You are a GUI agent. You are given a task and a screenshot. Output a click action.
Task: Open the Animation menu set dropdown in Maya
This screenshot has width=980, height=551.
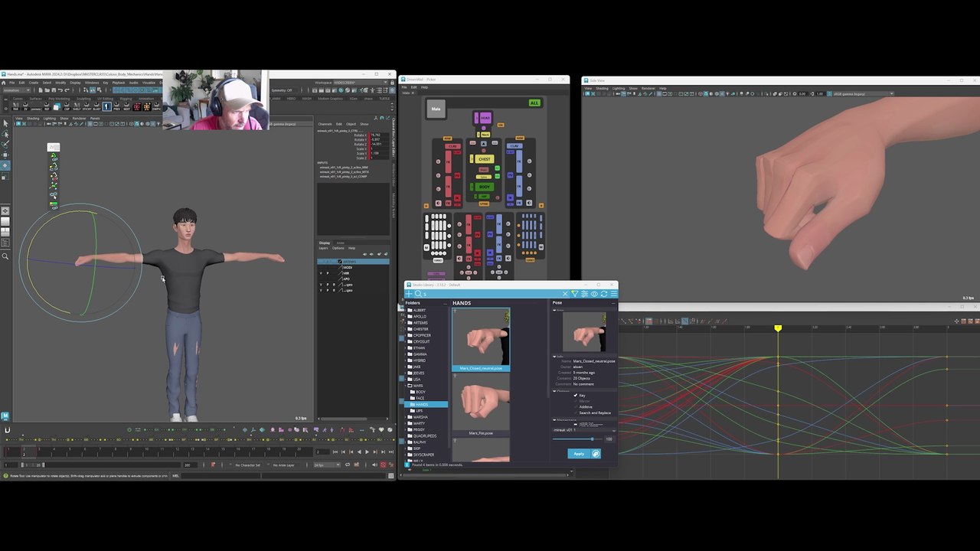[17, 90]
